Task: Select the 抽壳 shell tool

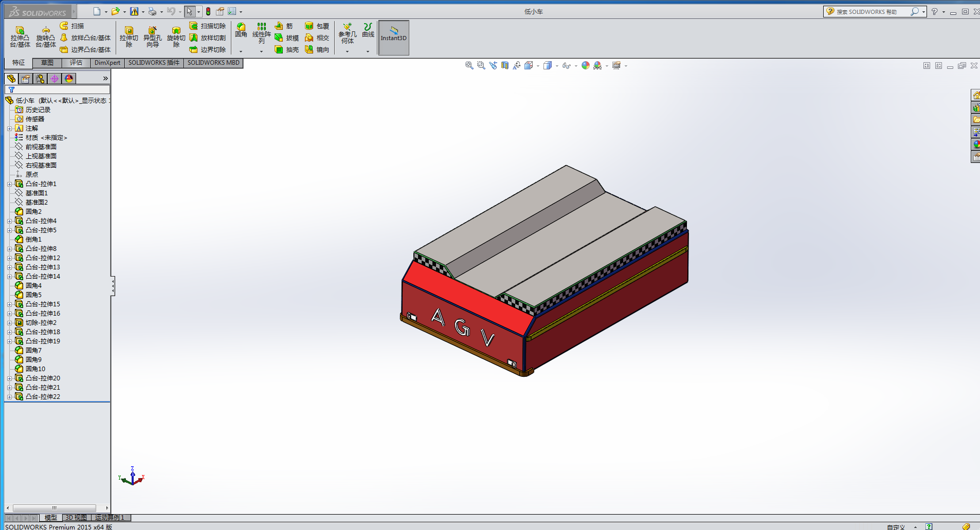Action: (287, 50)
